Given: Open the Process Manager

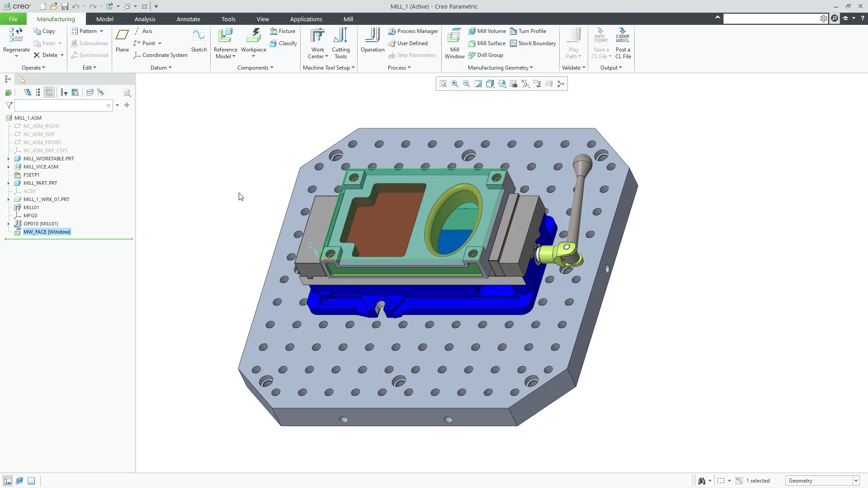Looking at the screenshot, I should pyautogui.click(x=413, y=31).
